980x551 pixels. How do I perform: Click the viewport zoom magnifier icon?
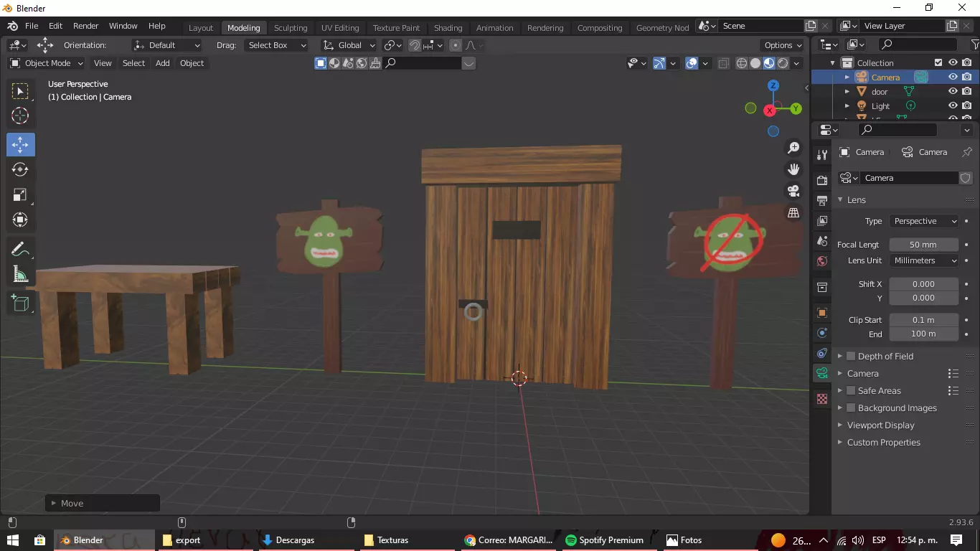click(x=793, y=148)
